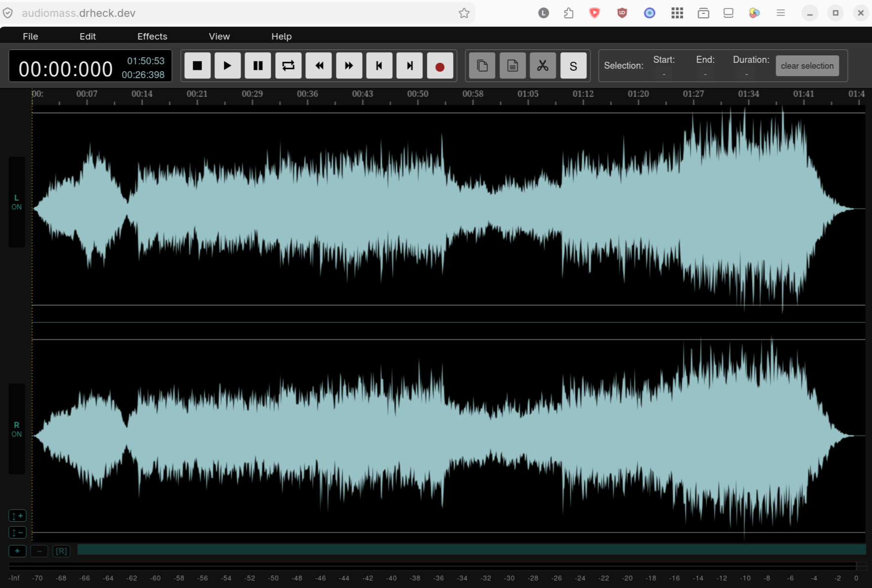Image resolution: width=872 pixels, height=588 pixels.
Task: Increase waveform vertical zoom
Action: click(17, 516)
